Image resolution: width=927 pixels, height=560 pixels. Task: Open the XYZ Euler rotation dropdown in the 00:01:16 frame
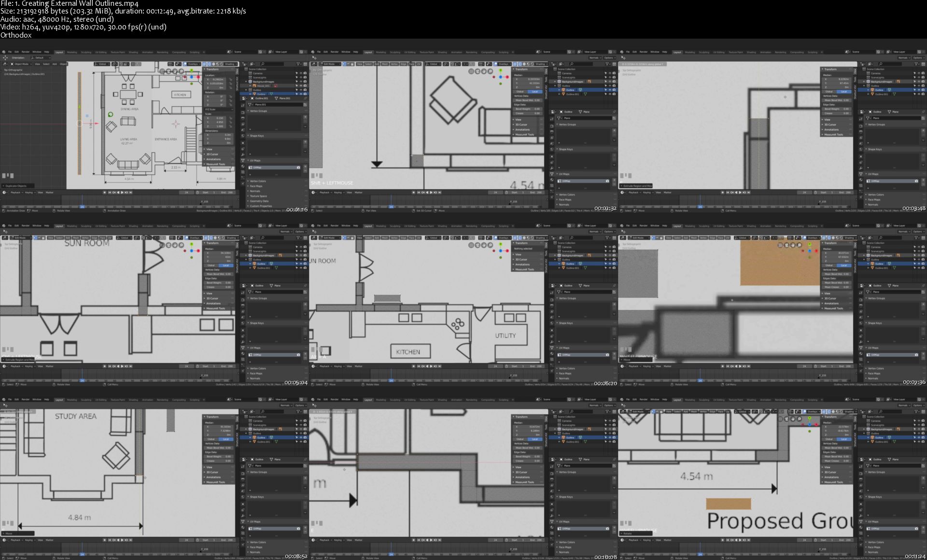click(218, 109)
